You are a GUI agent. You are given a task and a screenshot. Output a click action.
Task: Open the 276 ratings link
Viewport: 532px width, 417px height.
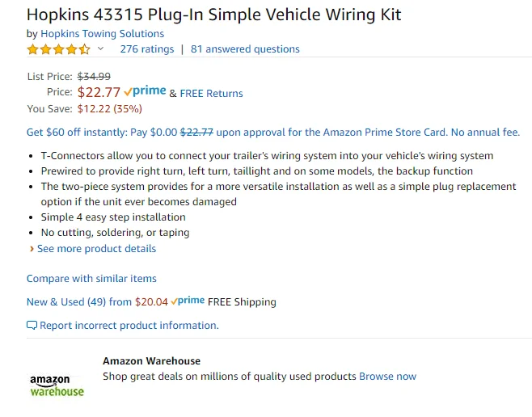tap(147, 49)
